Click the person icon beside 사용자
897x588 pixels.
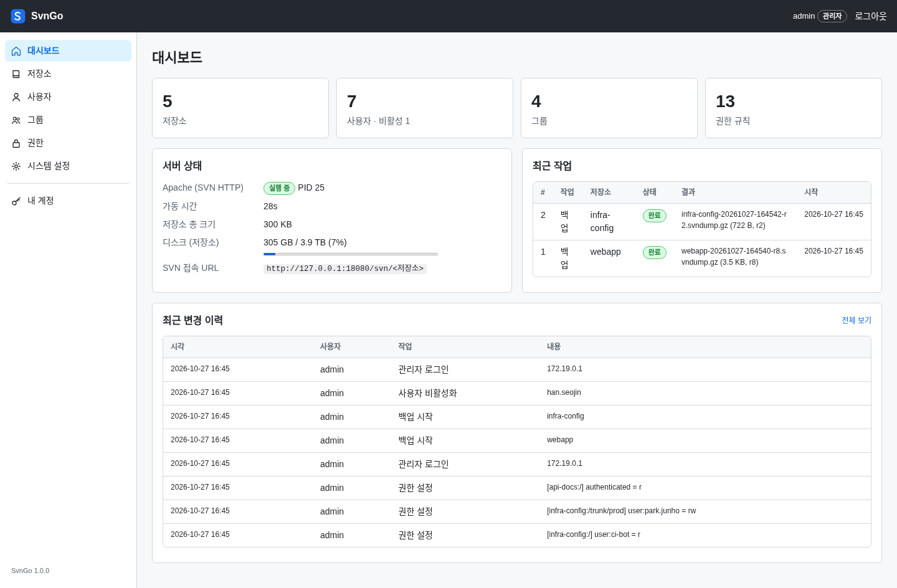(16, 97)
